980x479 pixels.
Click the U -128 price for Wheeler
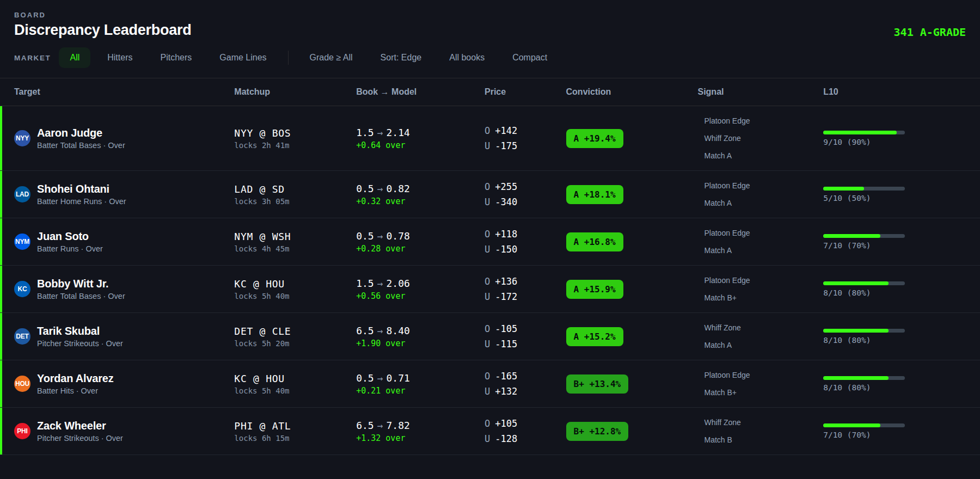[x=501, y=439]
